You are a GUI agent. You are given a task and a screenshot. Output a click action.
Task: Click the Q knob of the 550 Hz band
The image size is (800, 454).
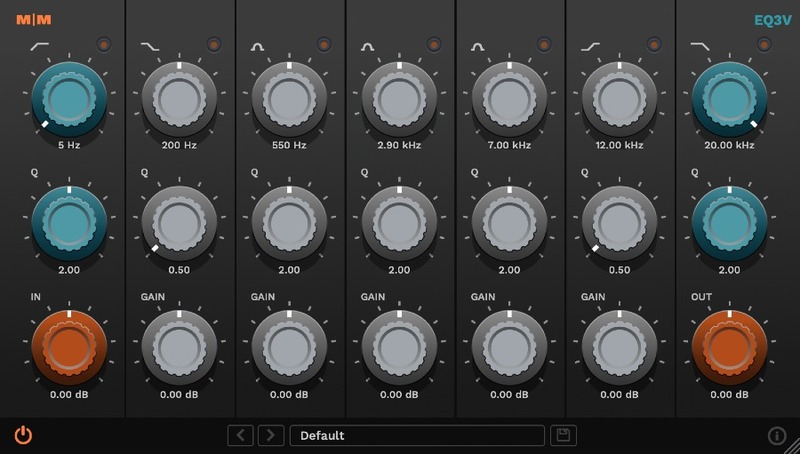click(289, 223)
